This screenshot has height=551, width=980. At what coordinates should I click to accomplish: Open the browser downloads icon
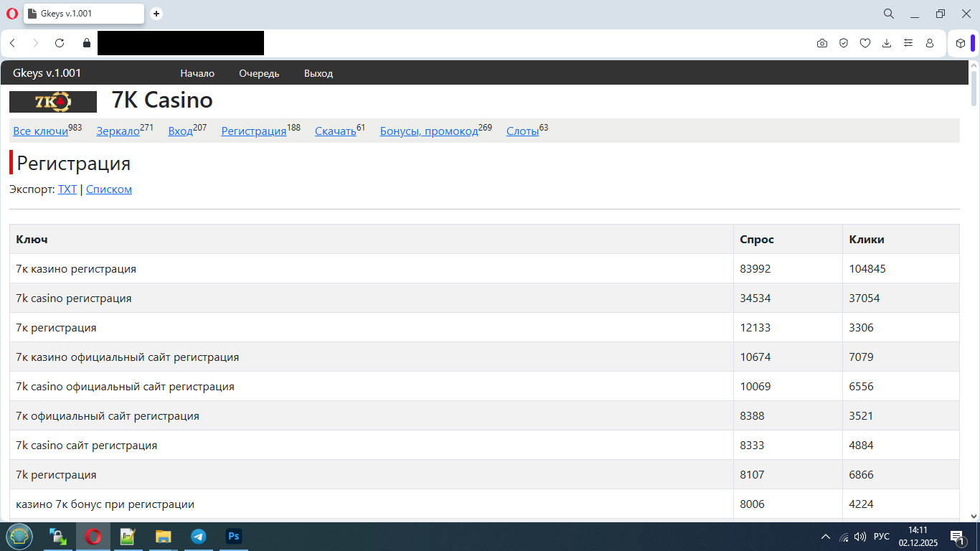point(887,43)
